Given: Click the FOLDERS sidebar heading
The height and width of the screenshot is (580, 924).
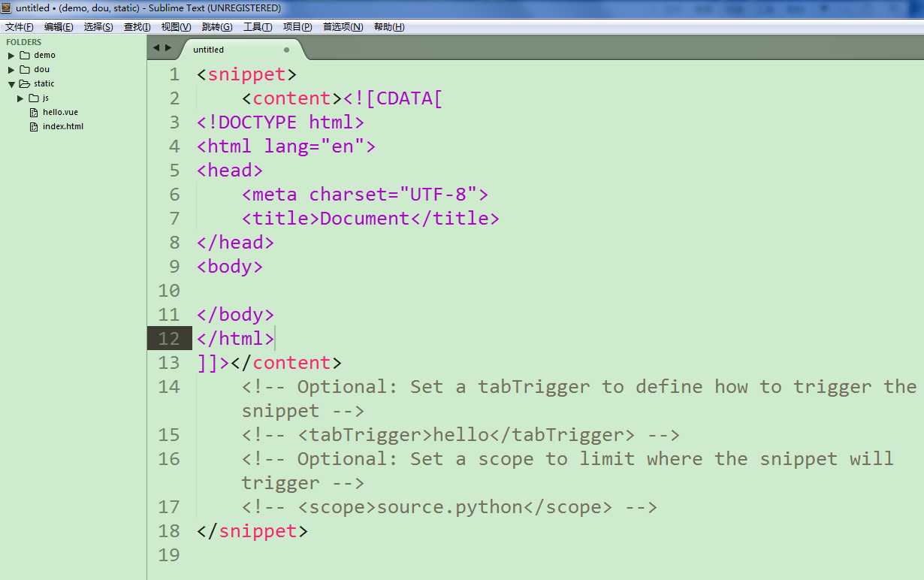Looking at the screenshot, I should point(24,42).
